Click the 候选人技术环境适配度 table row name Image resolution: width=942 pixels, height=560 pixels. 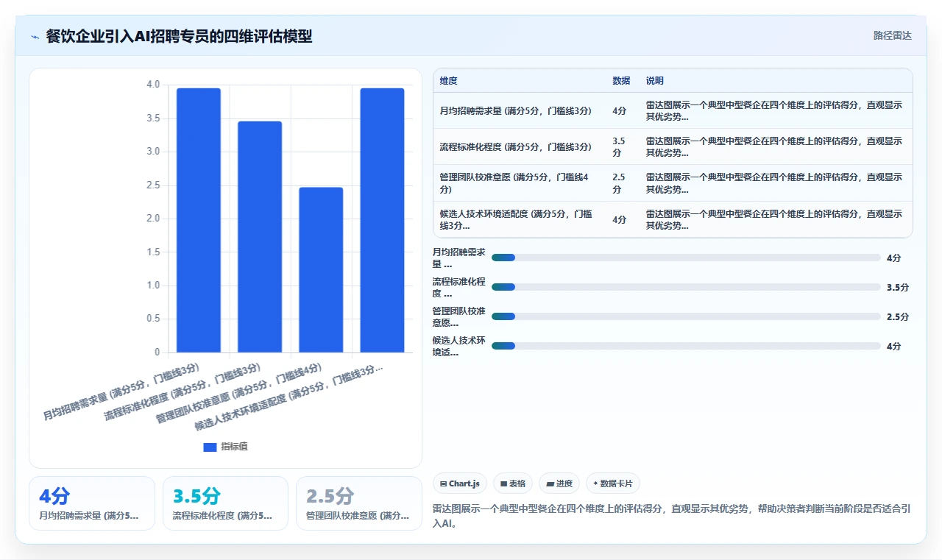point(515,219)
